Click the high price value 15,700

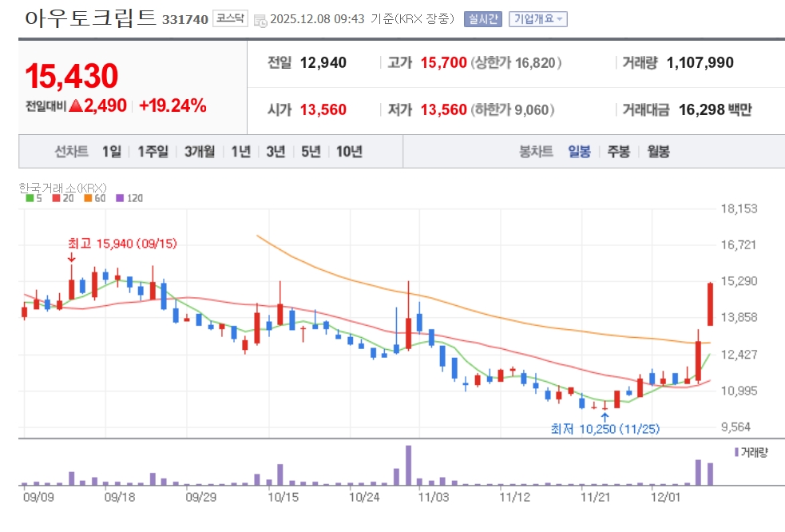click(443, 62)
